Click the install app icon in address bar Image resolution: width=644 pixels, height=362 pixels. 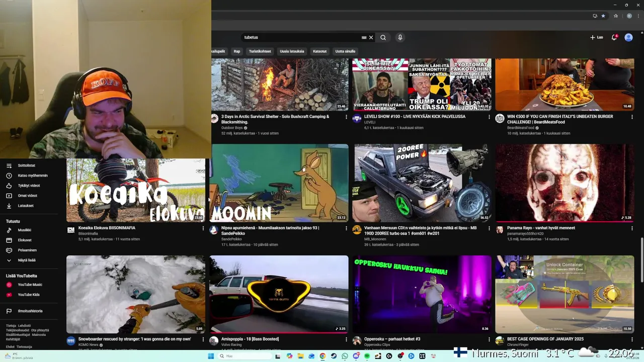click(595, 16)
